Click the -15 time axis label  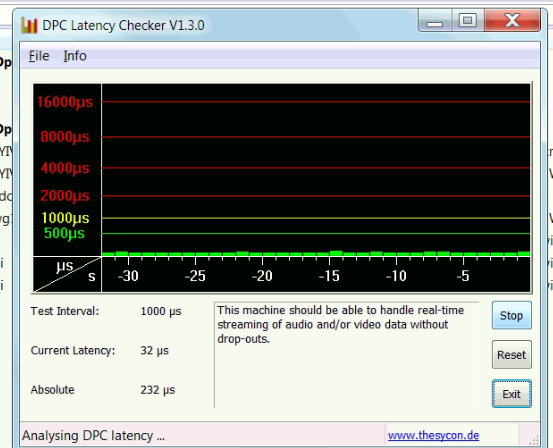(x=329, y=276)
